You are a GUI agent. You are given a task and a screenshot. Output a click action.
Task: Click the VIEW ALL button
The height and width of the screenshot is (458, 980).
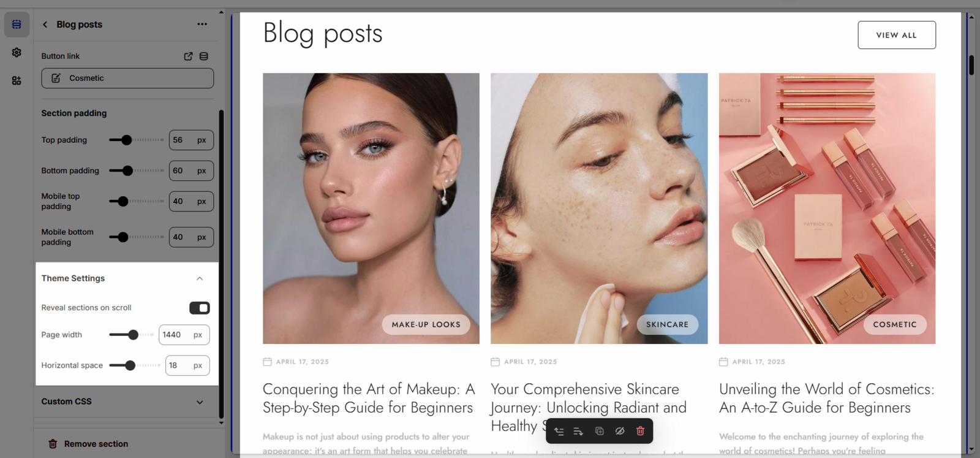[x=897, y=35]
